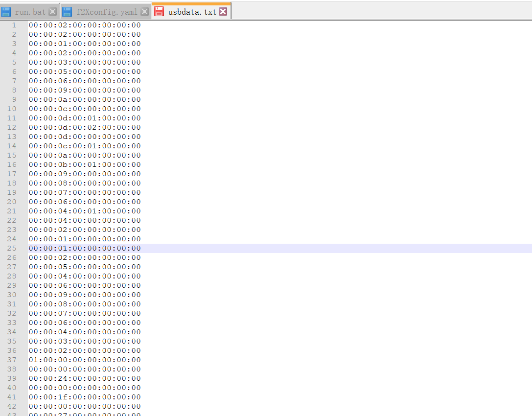The width and height of the screenshot is (532, 416).
Task: Click the blue save icon on f2Xconfig.yaml tab
Action: (67, 12)
